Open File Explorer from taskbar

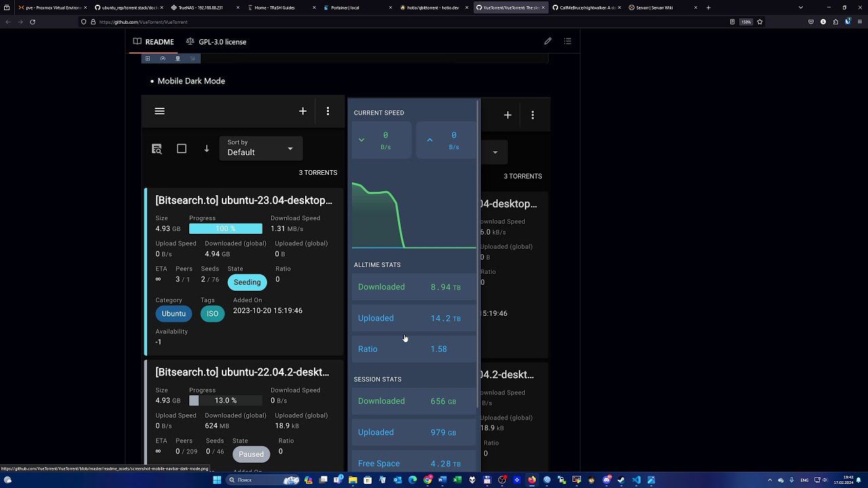click(x=353, y=480)
